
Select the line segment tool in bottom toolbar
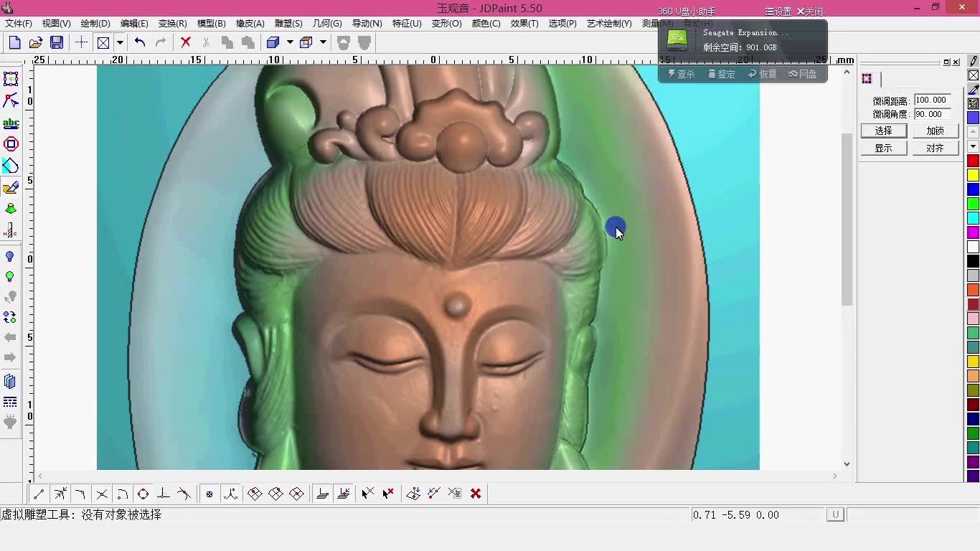39,494
